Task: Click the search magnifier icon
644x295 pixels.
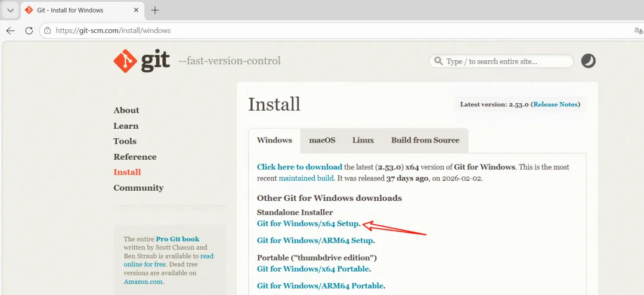Action: click(439, 61)
